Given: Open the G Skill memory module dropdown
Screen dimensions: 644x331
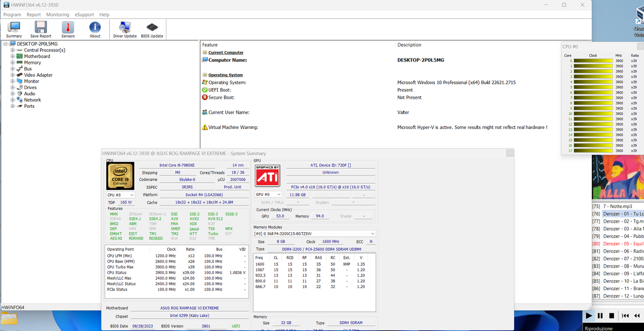Looking at the screenshot, I should (314, 234).
